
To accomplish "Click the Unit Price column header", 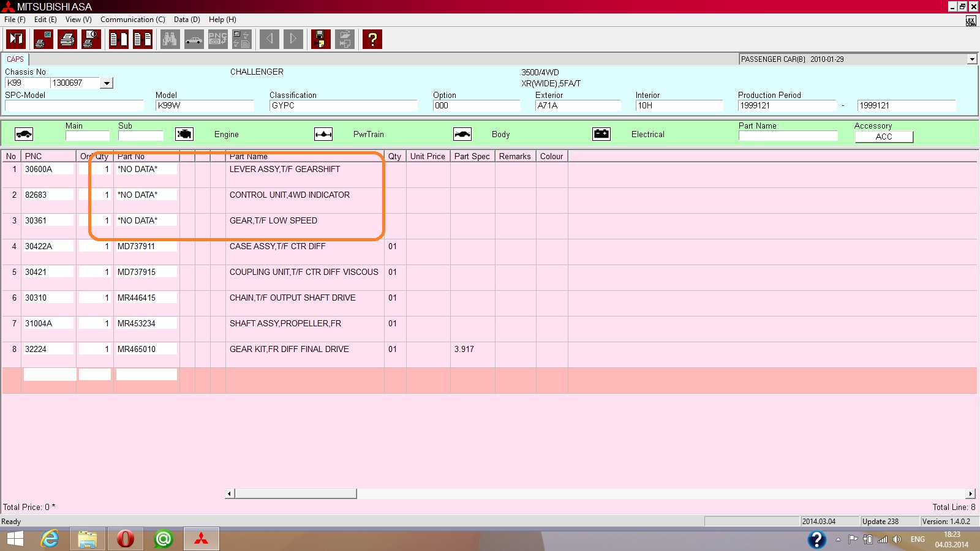I will [x=428, y=156].
